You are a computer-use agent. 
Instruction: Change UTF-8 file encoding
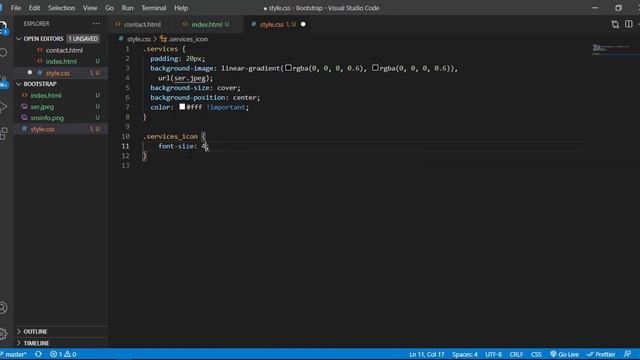(x=493, y=354)
